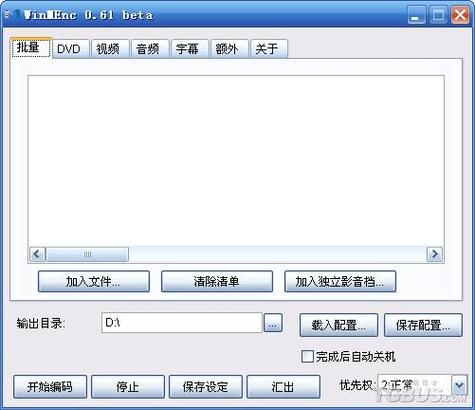Click the 汇出 button

pyautogui.click(x=283, y=387)
